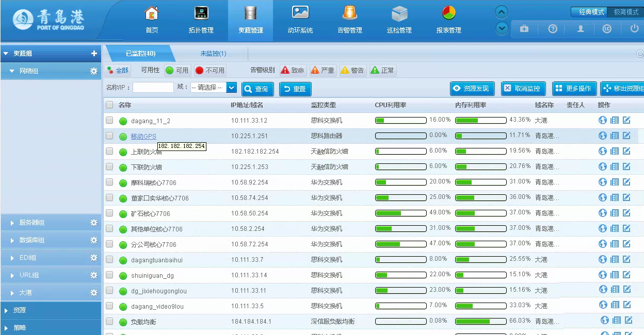
Task: Open the help question-mark icon
Action: 553,29
